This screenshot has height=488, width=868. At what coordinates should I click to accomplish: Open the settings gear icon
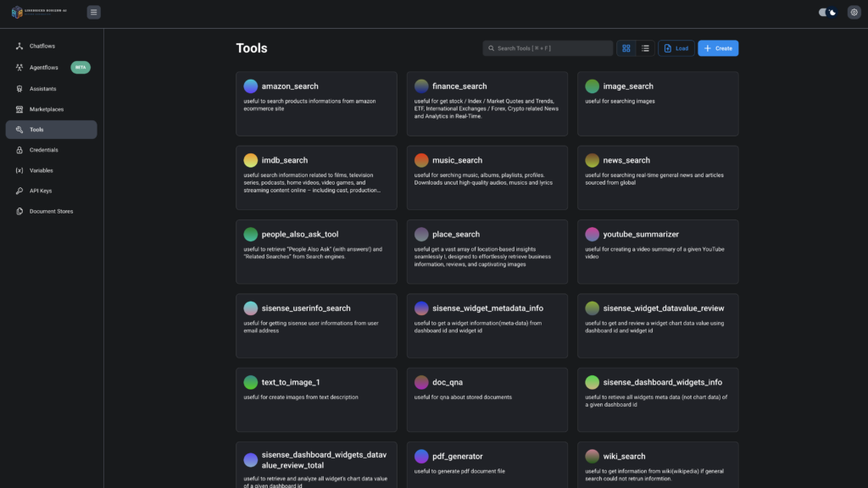[854, 12]
